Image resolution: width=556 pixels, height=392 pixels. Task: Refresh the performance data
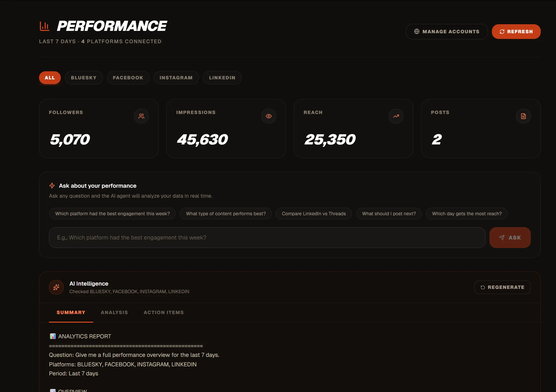[516, 31]
